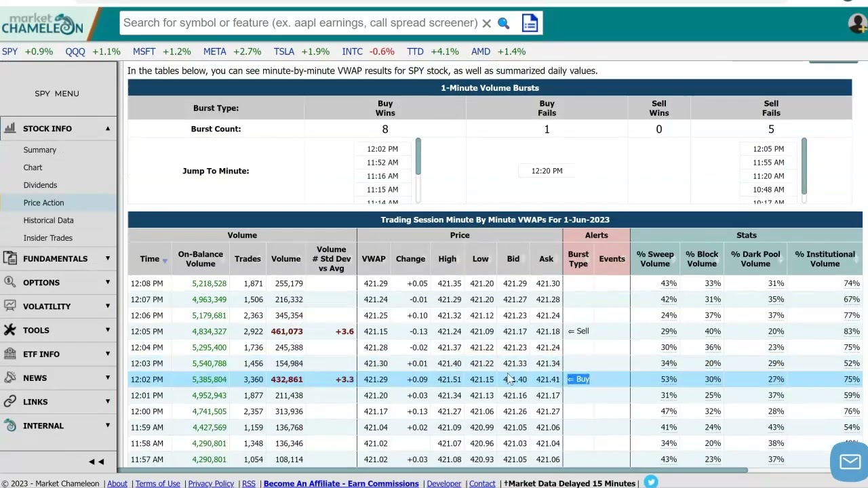Jump to 12:05 PM sell fail minute
The height and width of the screenshot is (488, 868).
[768, 149]
